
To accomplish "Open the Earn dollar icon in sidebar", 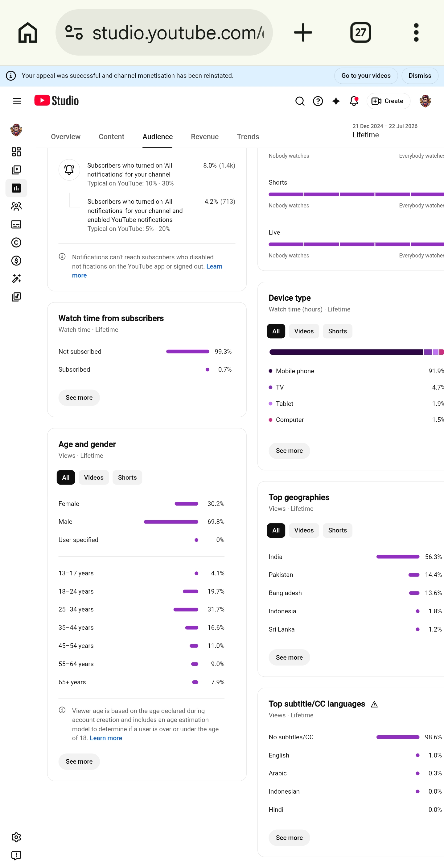I will click(x=16, y=261).
